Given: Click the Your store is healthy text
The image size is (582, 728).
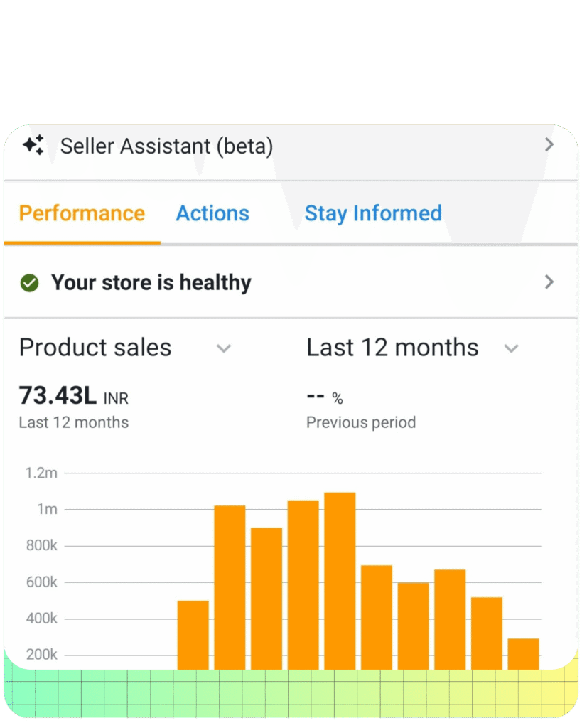Looking at the screenshot, I should click(151, 283).
